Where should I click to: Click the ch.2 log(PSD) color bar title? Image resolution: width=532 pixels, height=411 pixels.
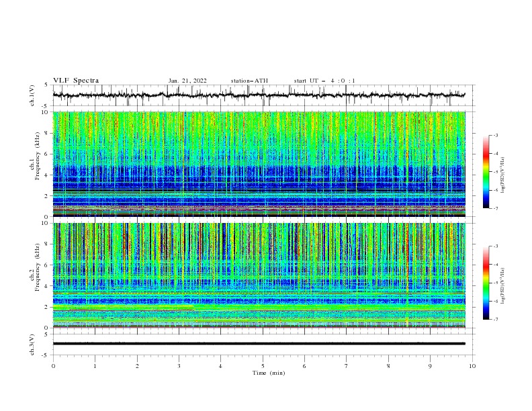[503, 285]
